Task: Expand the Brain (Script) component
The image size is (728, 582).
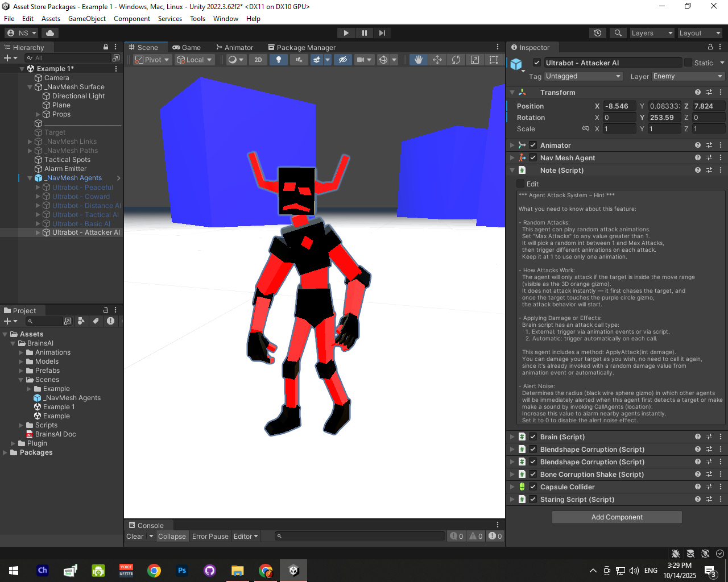Action: pos(512,437)
